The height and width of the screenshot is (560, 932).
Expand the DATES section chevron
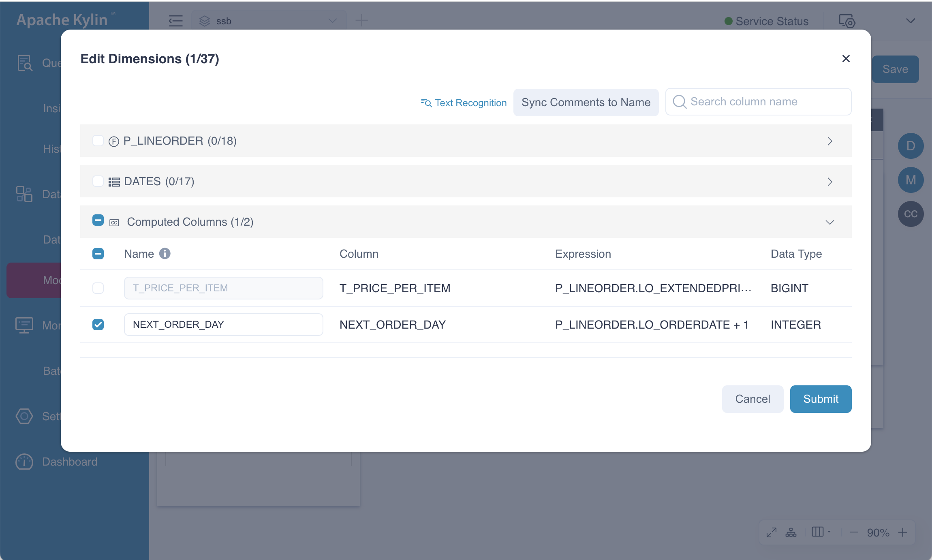pos(829,182)
